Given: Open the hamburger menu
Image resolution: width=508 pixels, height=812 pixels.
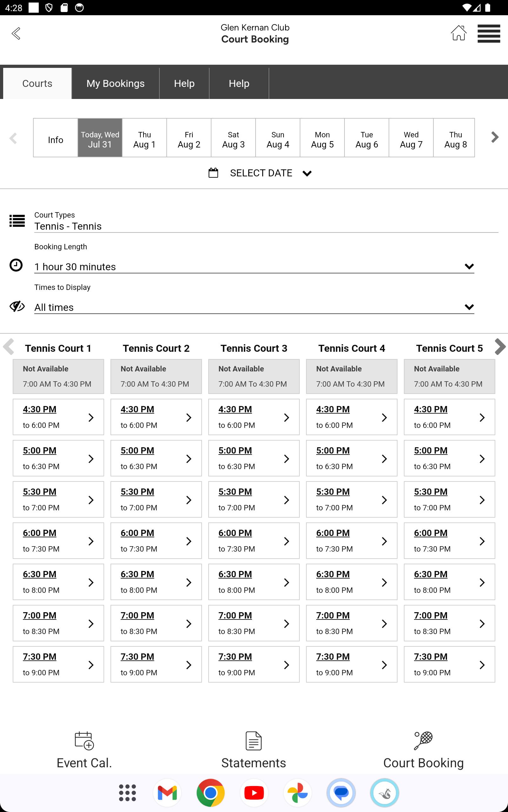Looking at the screenshot, I should coord(489,33).
